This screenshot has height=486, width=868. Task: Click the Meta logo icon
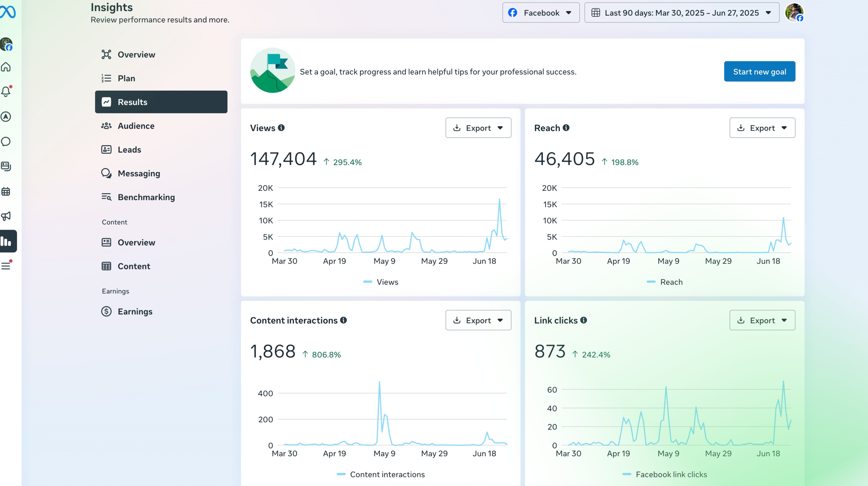(8, 12)
